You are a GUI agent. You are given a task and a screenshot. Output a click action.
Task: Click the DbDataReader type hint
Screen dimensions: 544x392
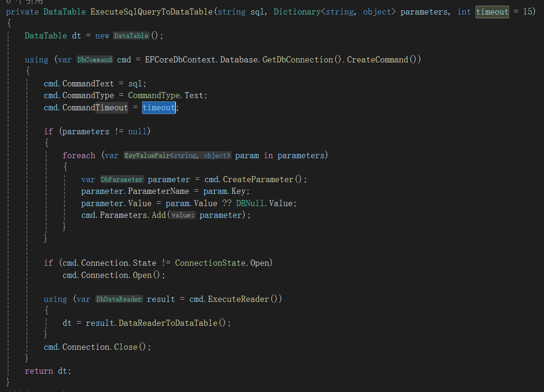119,299
